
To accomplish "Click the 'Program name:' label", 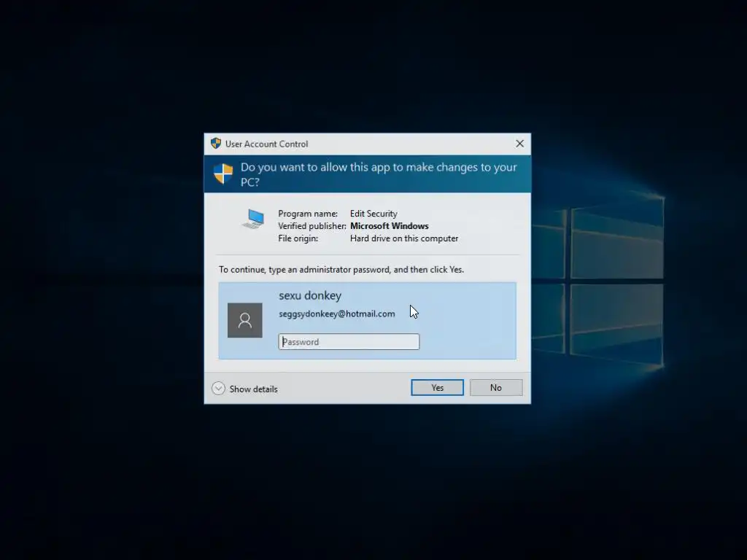I will click(308, 214).
